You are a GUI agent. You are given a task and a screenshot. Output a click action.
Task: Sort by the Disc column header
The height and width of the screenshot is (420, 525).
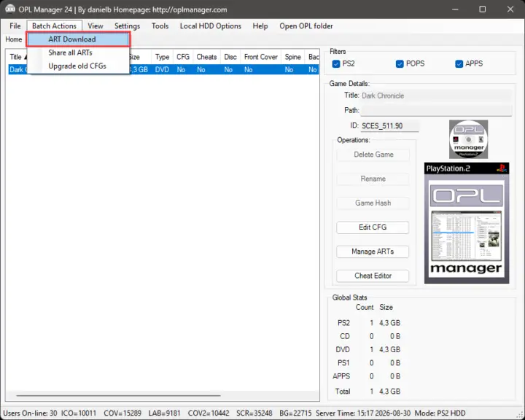pyautogui.click(x=230, y=57)
